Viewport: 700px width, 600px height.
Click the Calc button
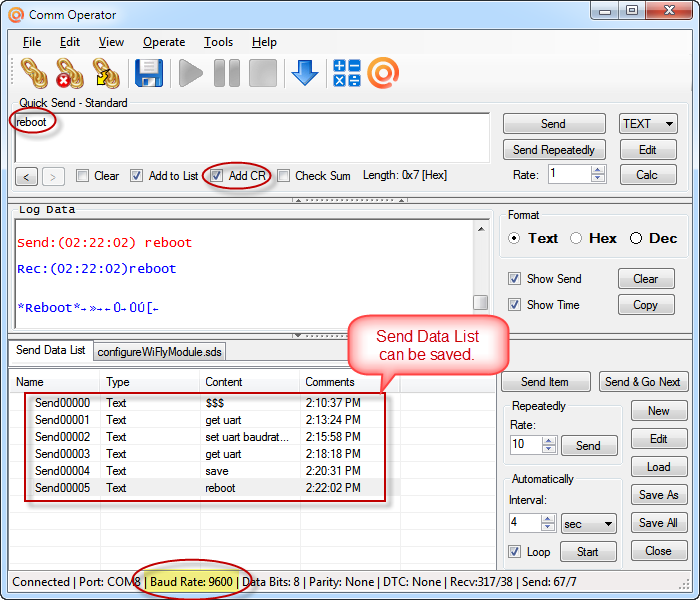[648, 175]
